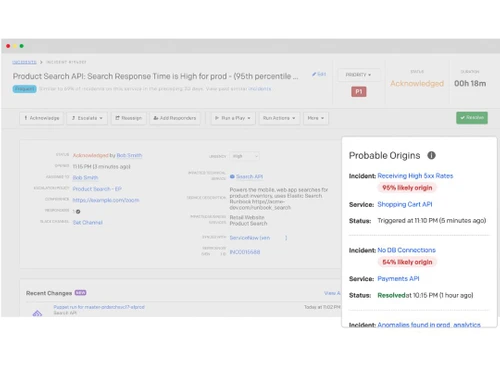Screen dimensions: 500x375
Task: Click the Triggered at 11:10 PM status text
Action: point(432,221)
